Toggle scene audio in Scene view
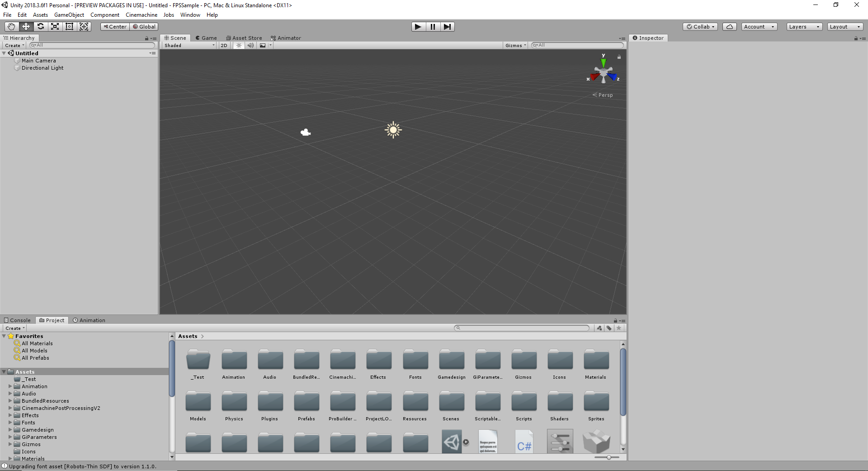Viewport: 868px width, 471px height. (250, 45)
